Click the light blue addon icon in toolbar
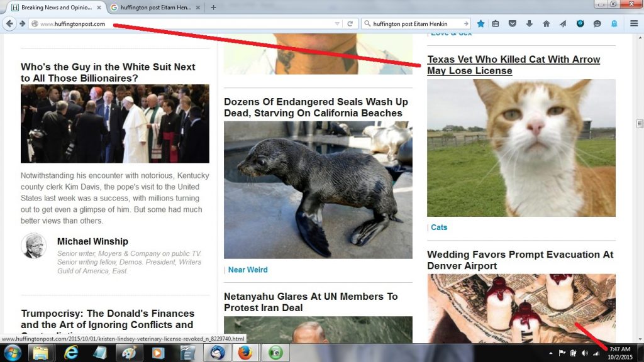The height and width of the screenshot is (362, 644). tap(614, 24)
